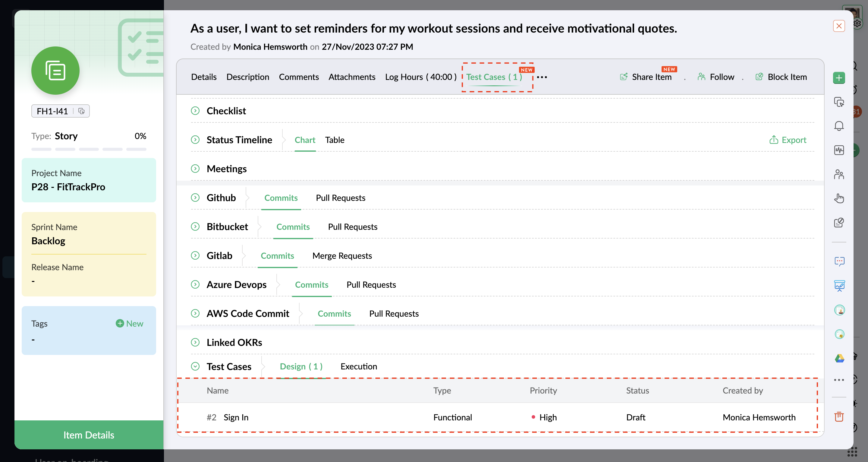Export the status timeline
Image resolution: width=868 pixels, height=462 pixels.
pyautogui.click(x=788, y=140)
